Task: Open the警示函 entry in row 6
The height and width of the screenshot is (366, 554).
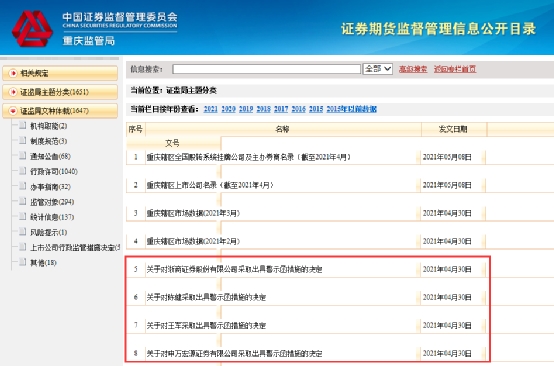Action: click(206, 297)
